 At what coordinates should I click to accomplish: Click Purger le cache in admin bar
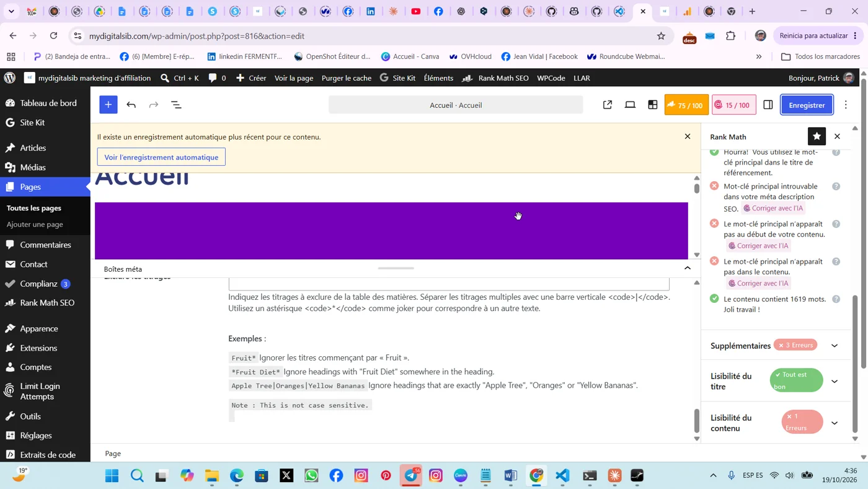click(347, 78)
